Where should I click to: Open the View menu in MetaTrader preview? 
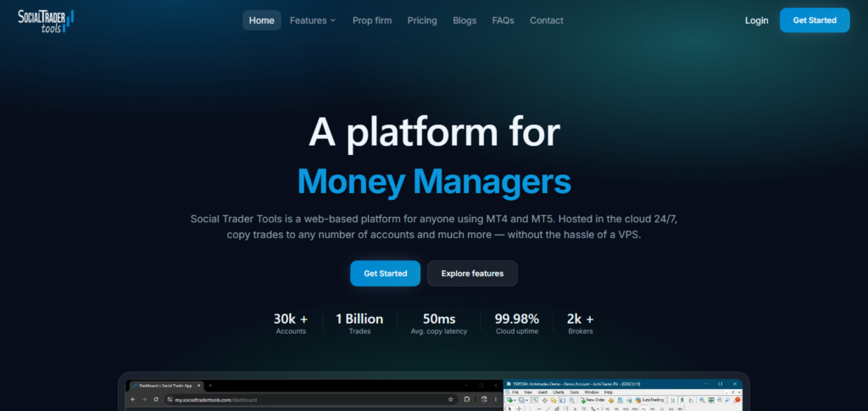click(528, 392)
